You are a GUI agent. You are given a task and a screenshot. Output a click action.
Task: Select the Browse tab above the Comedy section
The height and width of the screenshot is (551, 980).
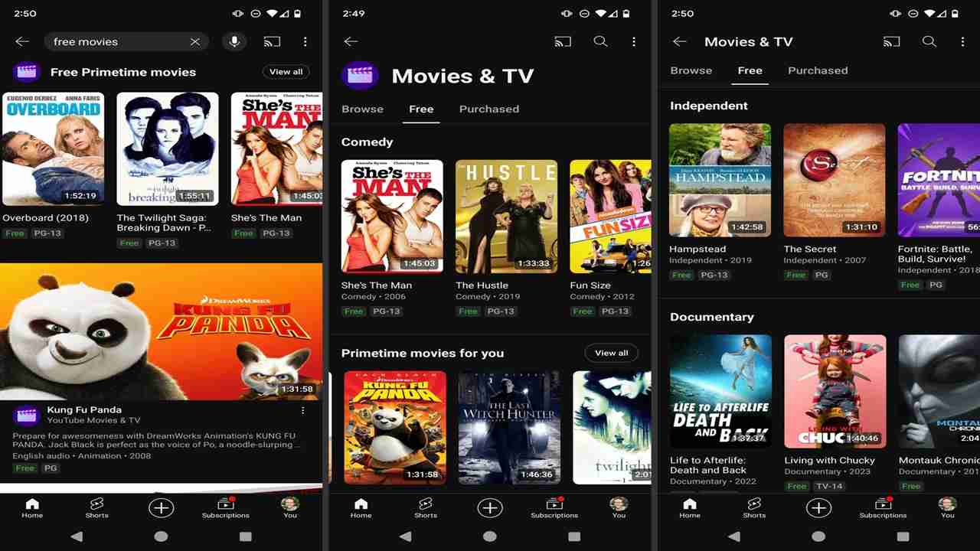(x=362, y=109)
